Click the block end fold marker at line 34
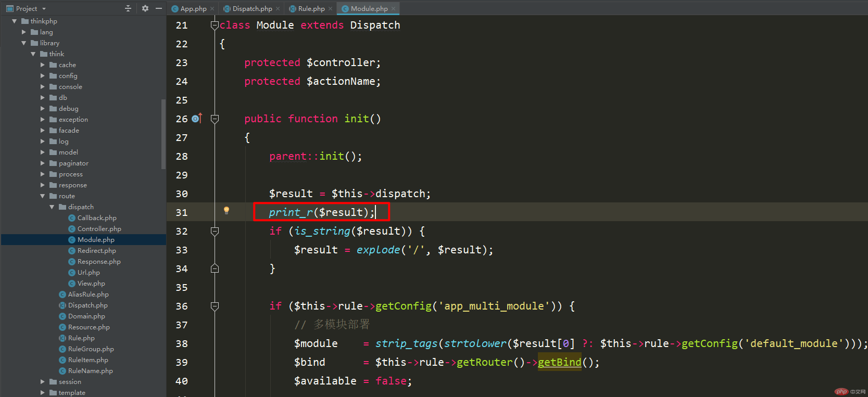 point(215,268)
